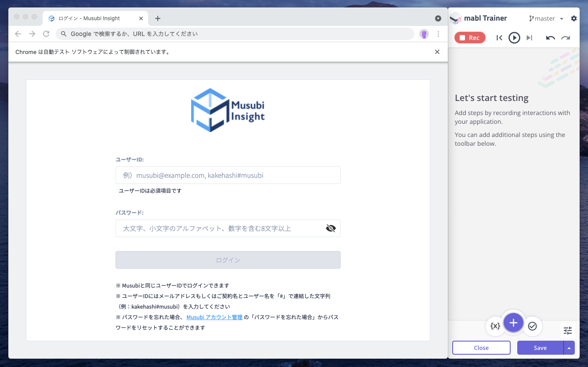Image resolution: width=588 pixels, height=367 pixels.
Task: Toggle password visibility eye icon
Action: point(331,228)
